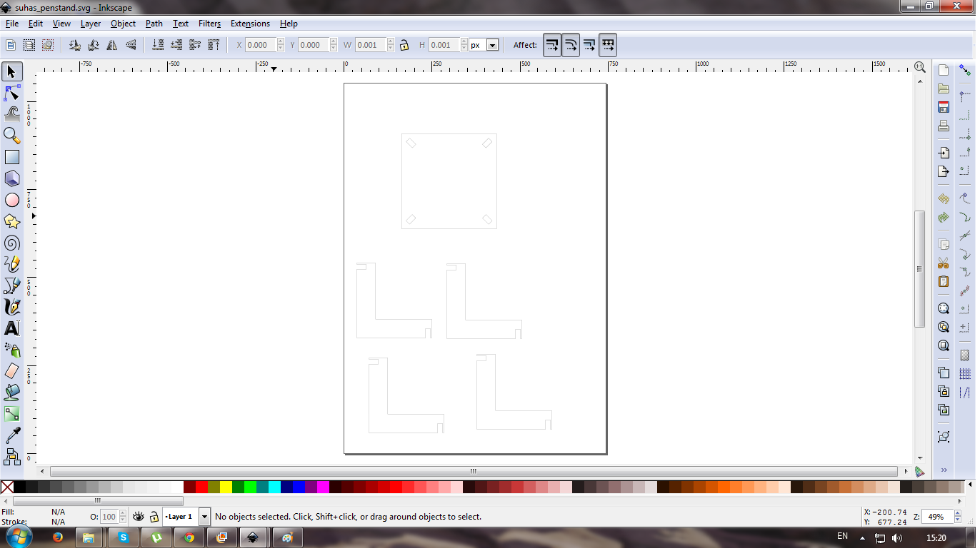The width and height of the screenshot is (980, 551).
Task: Increase Y position spinner arrow
Action: (x=333, y=41)
